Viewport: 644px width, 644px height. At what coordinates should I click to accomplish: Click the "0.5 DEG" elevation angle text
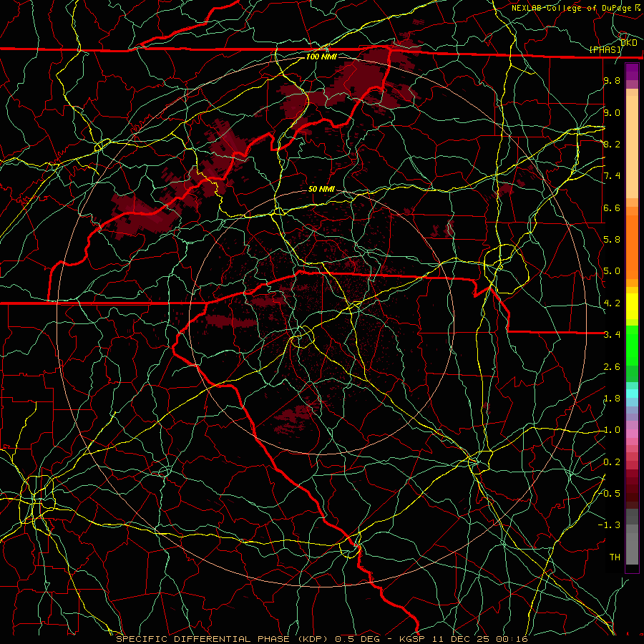(x=358, y=639)
